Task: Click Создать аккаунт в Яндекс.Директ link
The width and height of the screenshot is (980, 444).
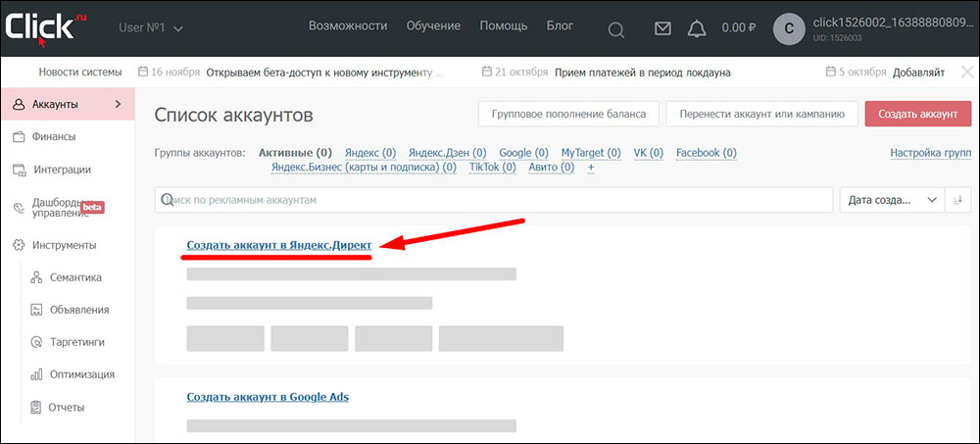Action: [x=278, y=246]
